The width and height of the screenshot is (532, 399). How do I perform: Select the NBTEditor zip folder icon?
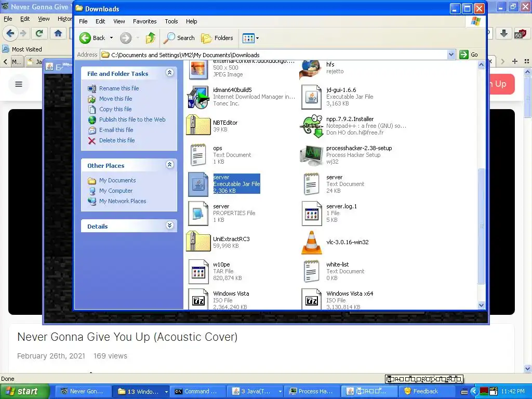coord(198,126)
